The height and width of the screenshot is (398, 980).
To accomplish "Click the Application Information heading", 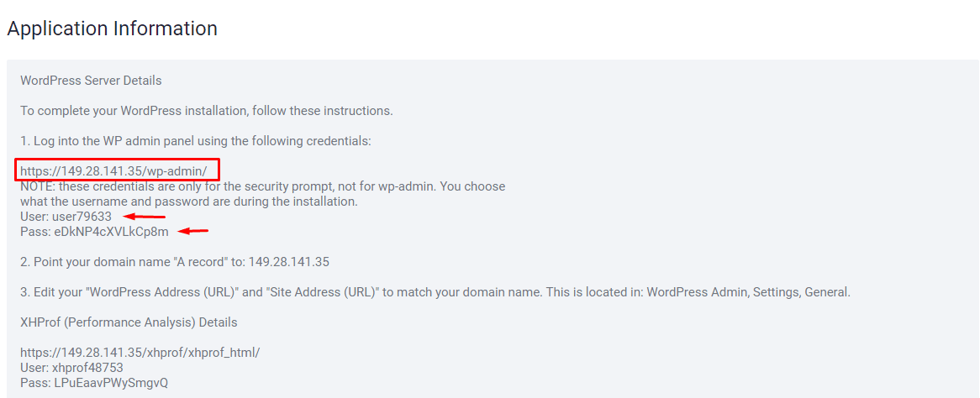I will tap(113, 29).
